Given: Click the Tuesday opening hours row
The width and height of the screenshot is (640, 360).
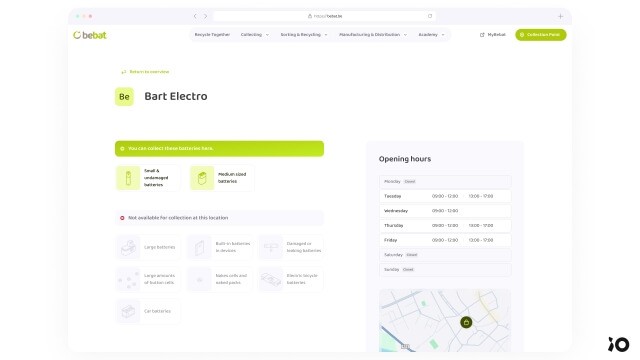Looking at the screenshot, I should (445, 196).
